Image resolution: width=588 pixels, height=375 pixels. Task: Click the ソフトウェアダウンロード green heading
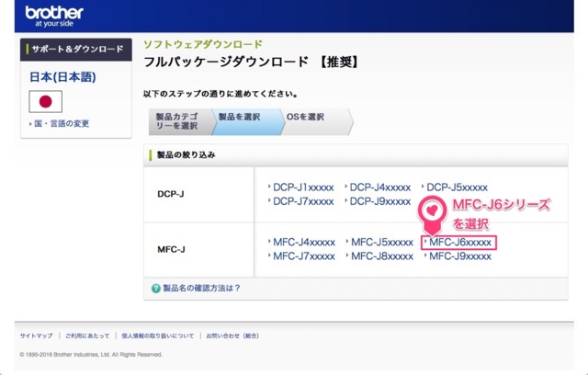click(x=203, y=44)
